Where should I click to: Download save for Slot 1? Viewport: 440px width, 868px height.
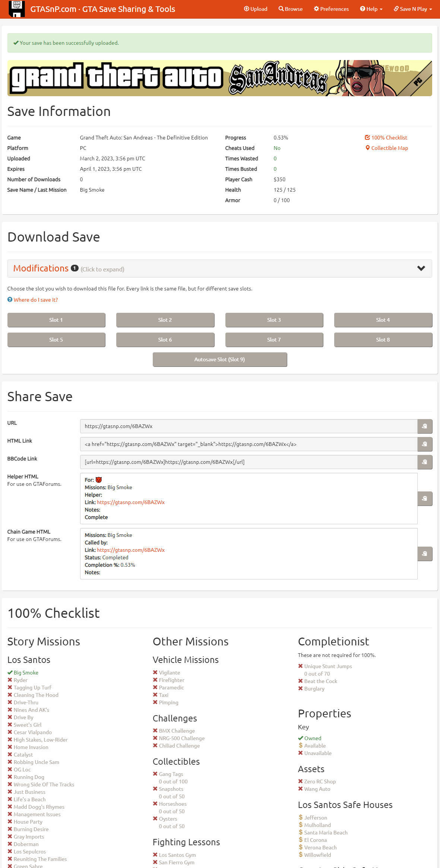click(56, 320)
